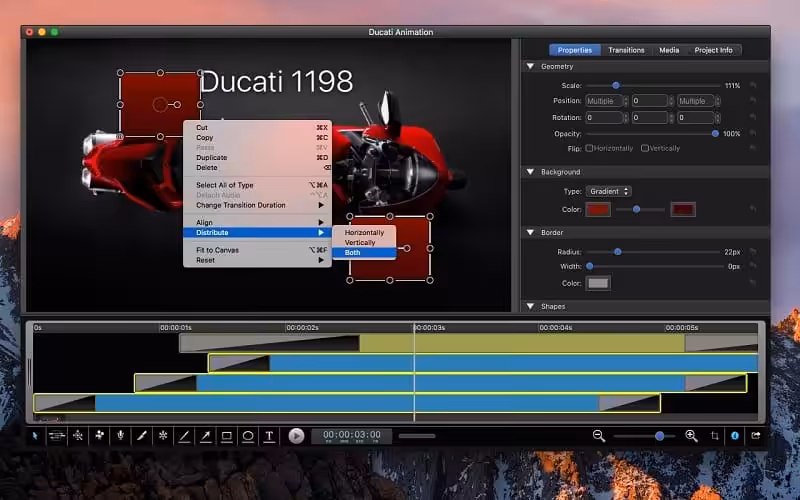The image size is (800, 500).
Task: Open the first gradient red color swatch
Action: point(598,209)
